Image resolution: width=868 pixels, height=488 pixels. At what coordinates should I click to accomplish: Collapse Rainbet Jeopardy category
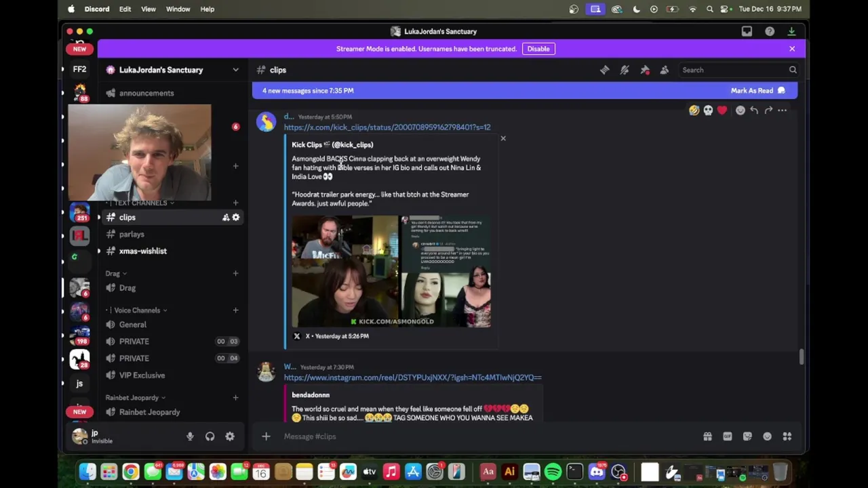136,398
